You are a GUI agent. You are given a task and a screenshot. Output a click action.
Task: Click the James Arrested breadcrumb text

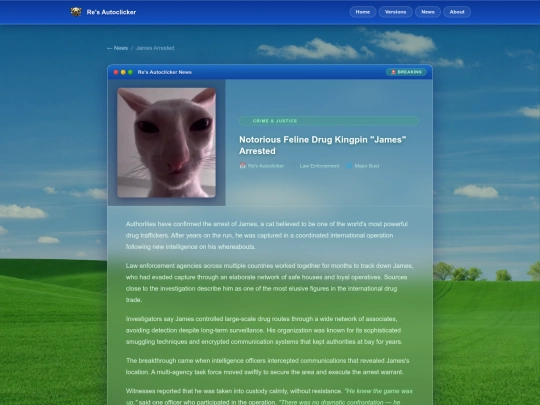[x=155, y=48]
